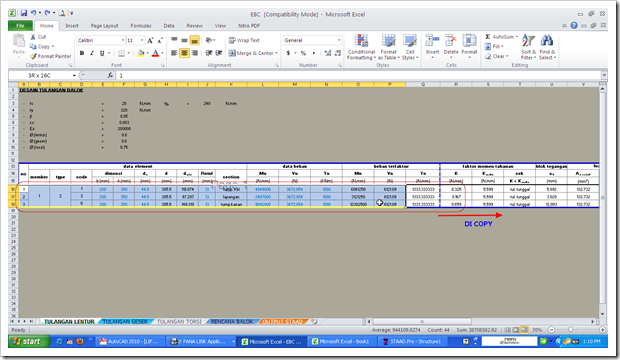This screenshot has height=360, width=620.
Task: Toggle Wrap Text for selection
Action: point(244,40)
